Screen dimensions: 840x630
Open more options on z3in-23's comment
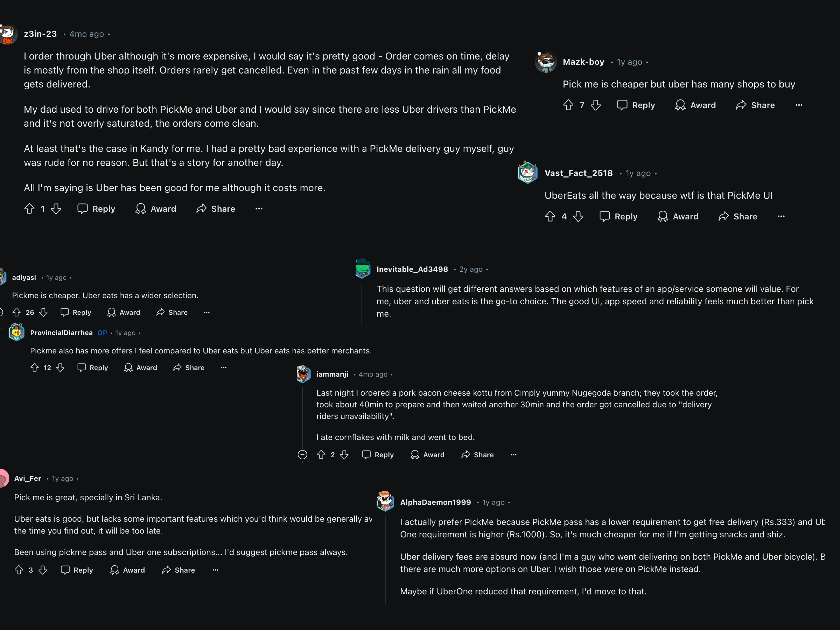pyautogui.click(x=259, y=208)
